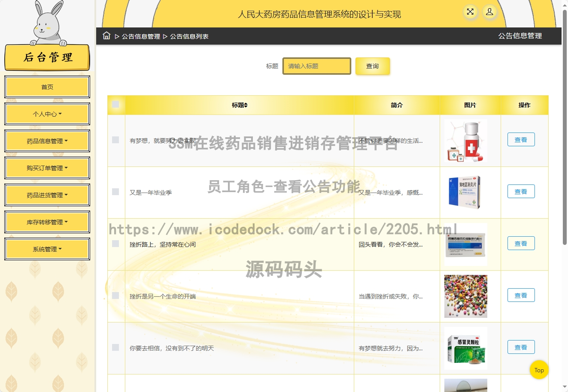The image size is (568, 392).
Task: Click the summary text 当遇到挫折或失败，你...
Action: pos(391,296)
